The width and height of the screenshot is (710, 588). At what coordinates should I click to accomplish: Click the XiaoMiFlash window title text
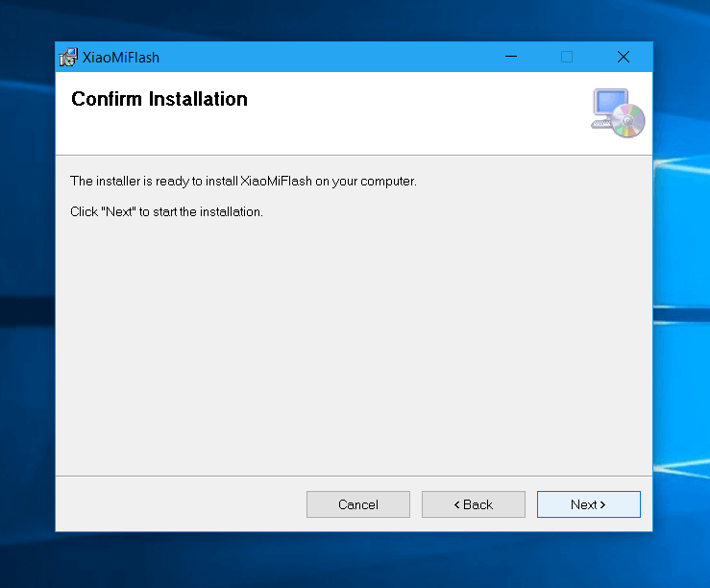click(121, 58)
